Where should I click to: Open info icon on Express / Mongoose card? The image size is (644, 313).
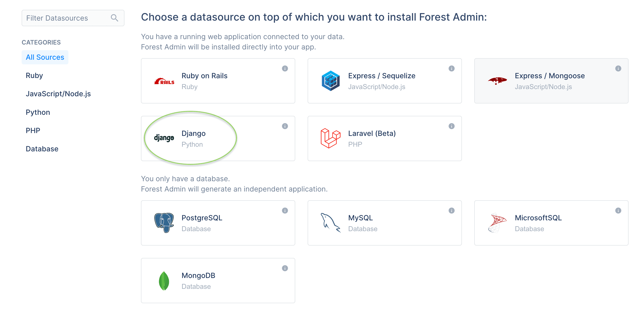click(618, 68)
